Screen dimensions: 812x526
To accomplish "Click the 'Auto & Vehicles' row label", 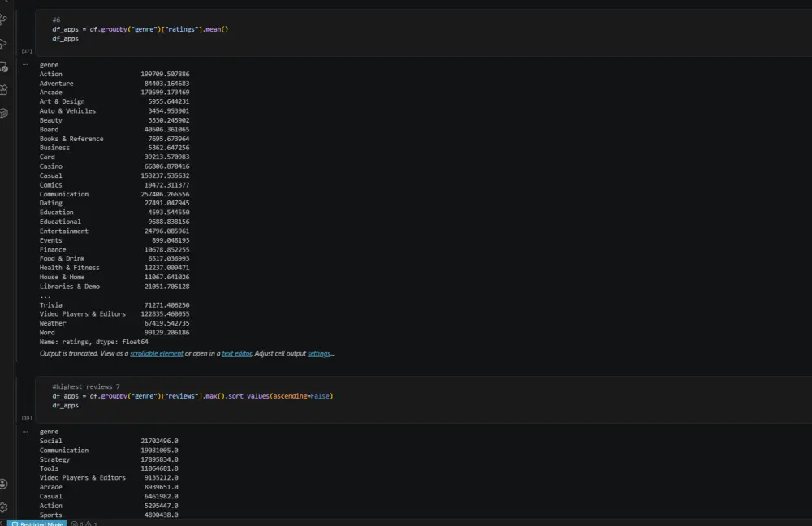I will pyautogui.click(x=67, y=110).
